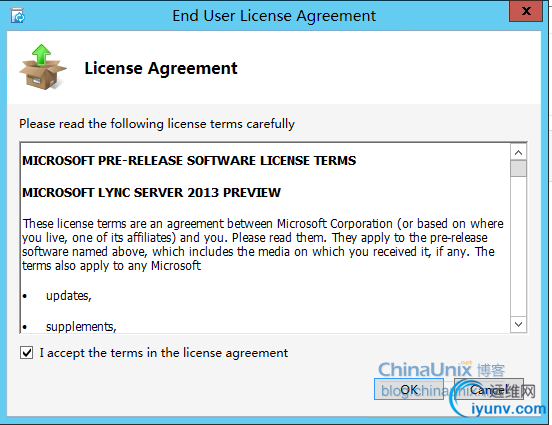Click 'I accept the terms in the license agreement' label

[x=164, y=353]
